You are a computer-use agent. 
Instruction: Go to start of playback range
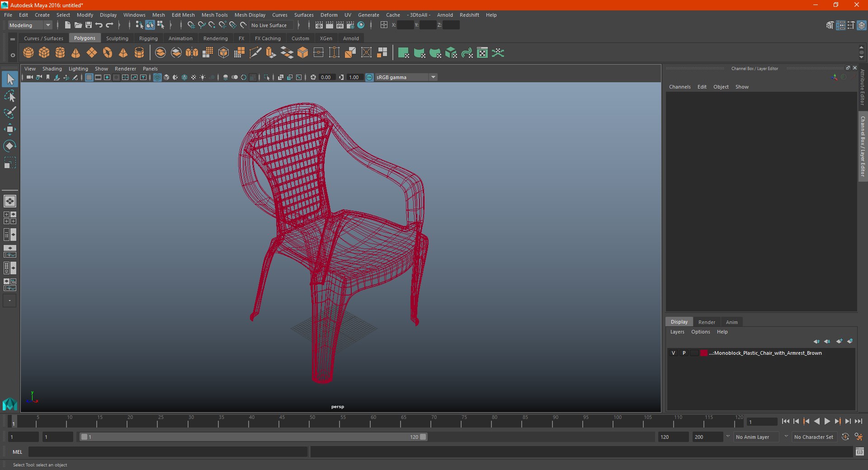(x=785, y=421)
